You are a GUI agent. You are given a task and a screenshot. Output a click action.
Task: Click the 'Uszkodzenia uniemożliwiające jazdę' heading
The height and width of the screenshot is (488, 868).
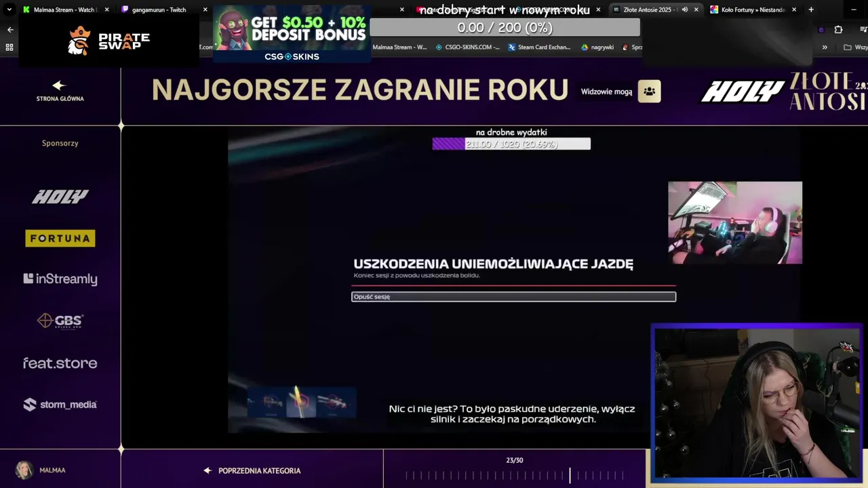[493, 264]
